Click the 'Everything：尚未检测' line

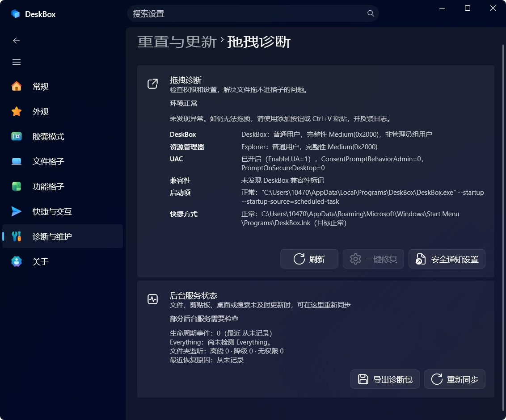tap(221, 342)
